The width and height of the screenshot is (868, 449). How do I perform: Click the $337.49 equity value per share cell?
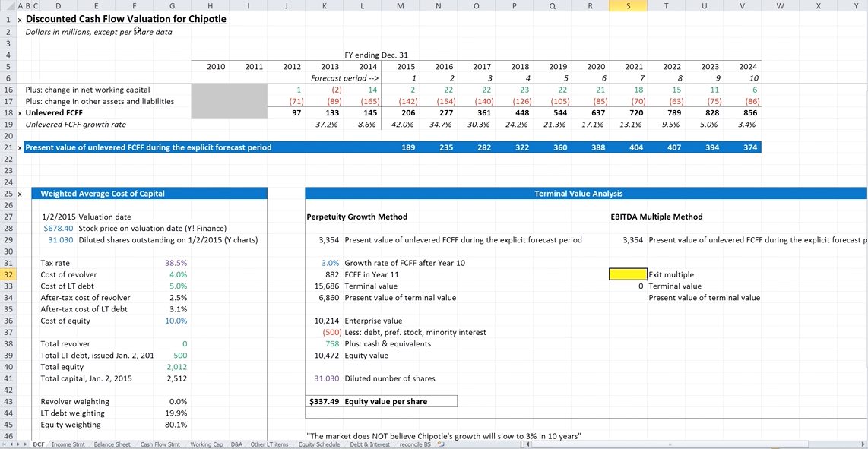click(324, 401)
